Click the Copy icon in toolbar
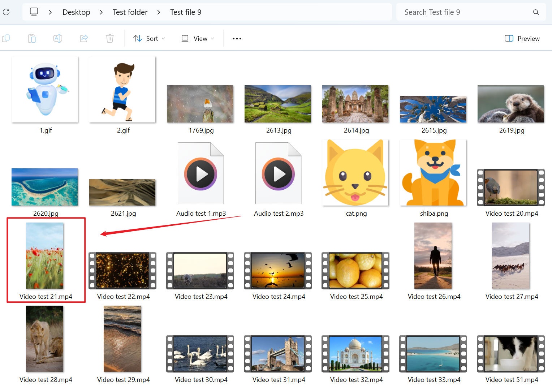552x392 pixels. (6, 38)
